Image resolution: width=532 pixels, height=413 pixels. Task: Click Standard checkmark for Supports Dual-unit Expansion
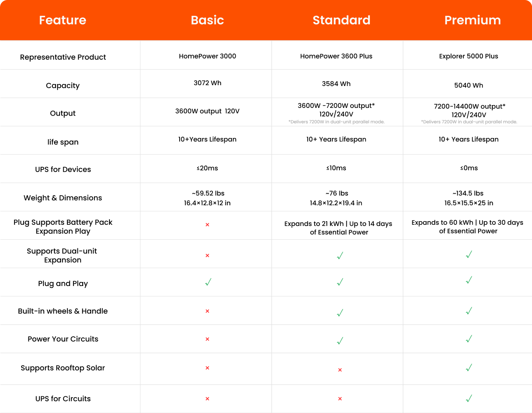point(340,256)
